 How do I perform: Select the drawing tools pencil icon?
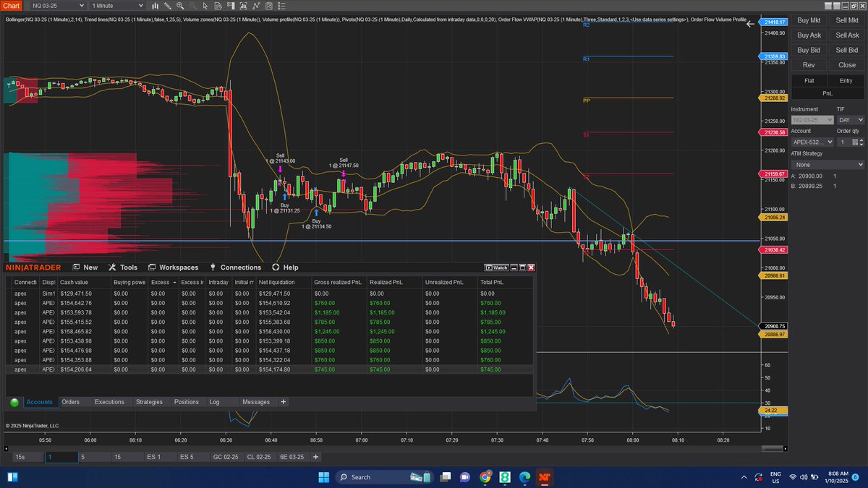tap(168, 6)
